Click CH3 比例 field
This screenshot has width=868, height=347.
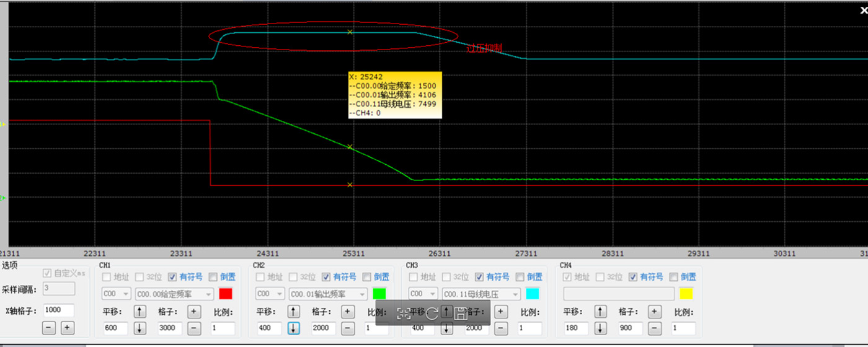pos(529,328)
